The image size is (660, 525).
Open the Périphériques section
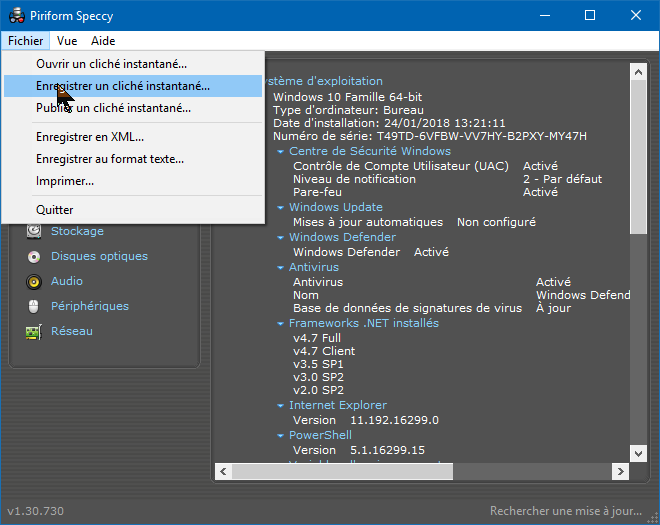pyautogui.click(x=90, y=306)
